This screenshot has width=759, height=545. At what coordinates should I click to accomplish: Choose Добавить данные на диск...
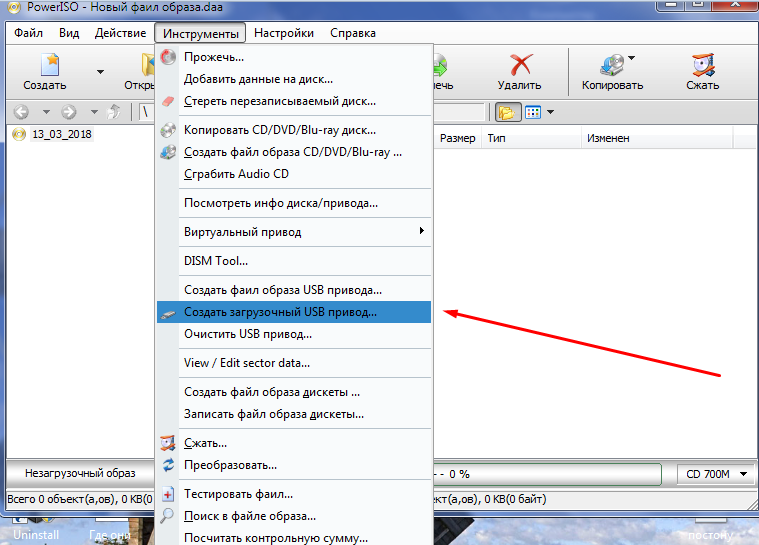click(x=294, y=79)
